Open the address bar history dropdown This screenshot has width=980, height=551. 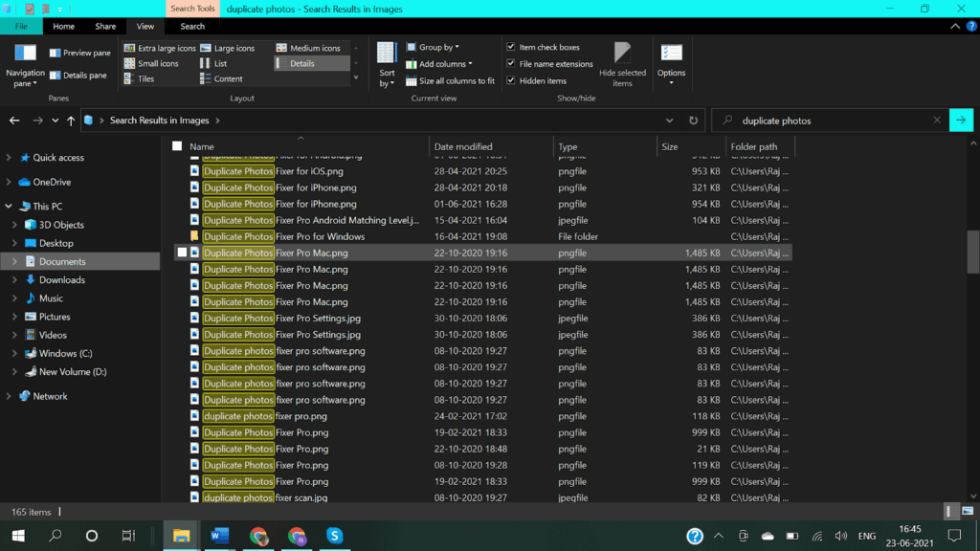(669, 121)
